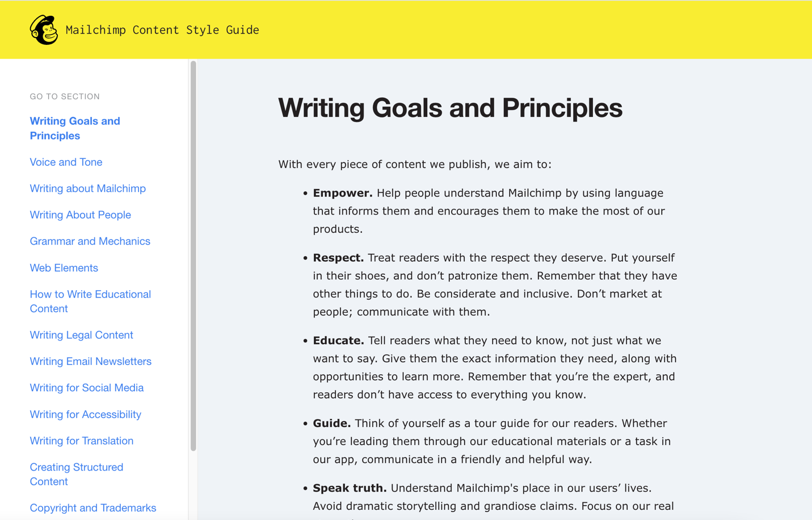Navigate to Writing about Mailchimp
This screenshot has height=520, width=812.
[87, 188]
